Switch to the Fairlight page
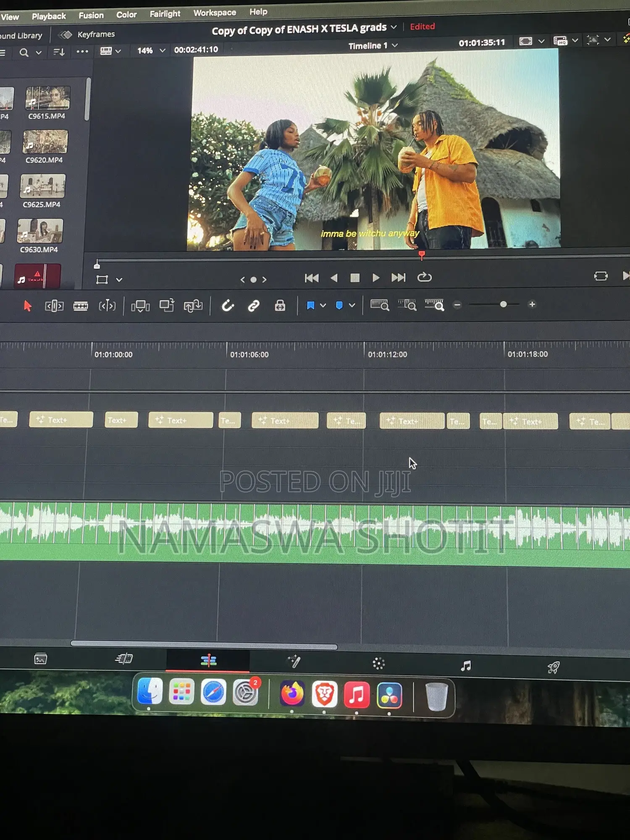630x840 pixels. (466, 666)
